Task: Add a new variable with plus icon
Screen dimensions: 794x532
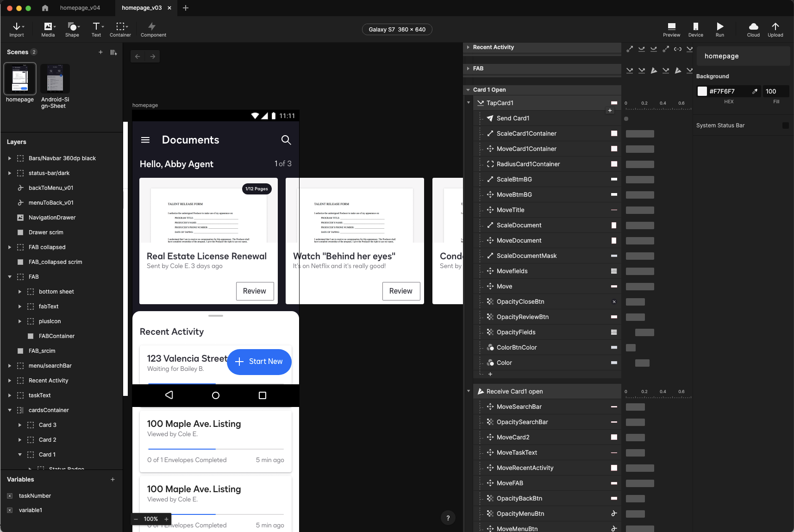Action: tap(113, 480)
